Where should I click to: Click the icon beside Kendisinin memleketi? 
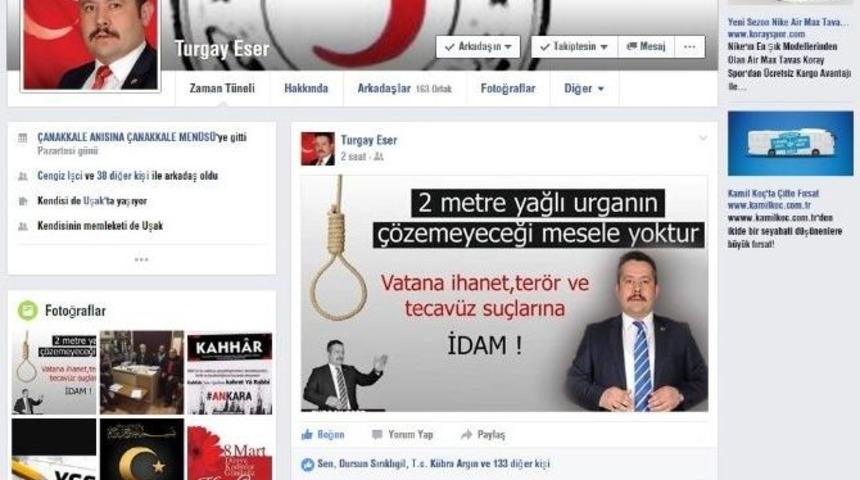(22, 226)
